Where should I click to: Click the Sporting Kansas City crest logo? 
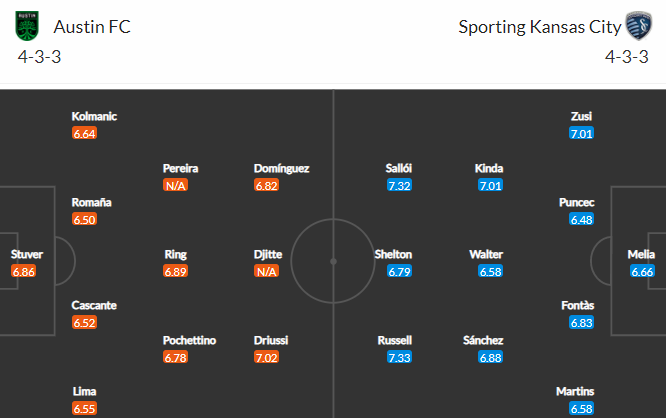(x=638, y=26)
